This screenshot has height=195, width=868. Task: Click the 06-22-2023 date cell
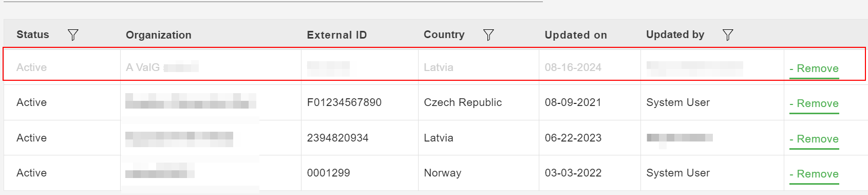coord(573,138)
